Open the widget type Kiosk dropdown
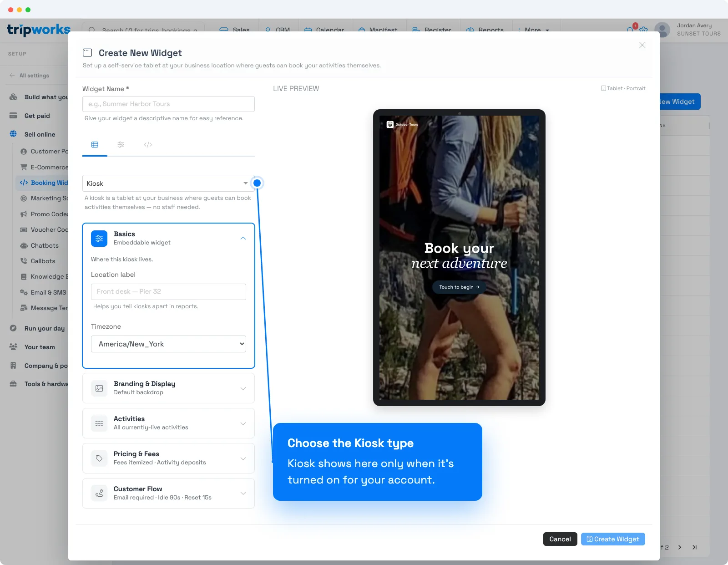Viewport: 728px width, 565px height. tap(168, 183)
